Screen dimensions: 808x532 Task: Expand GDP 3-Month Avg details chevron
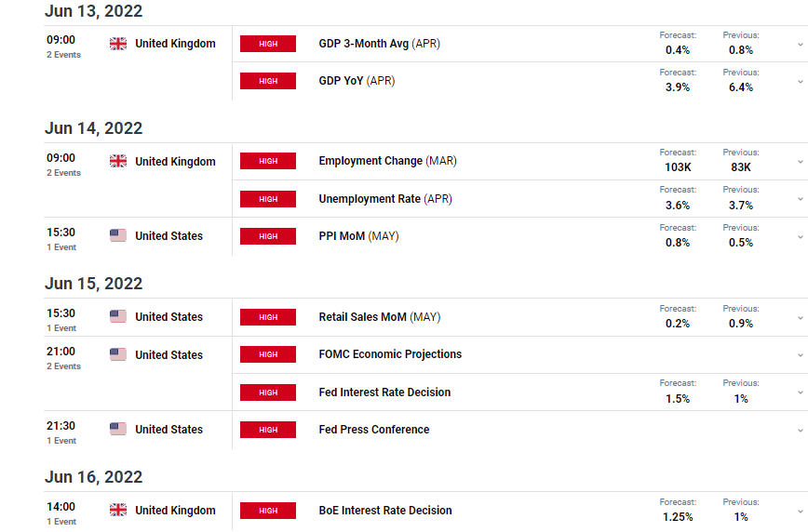coord(801,45)
